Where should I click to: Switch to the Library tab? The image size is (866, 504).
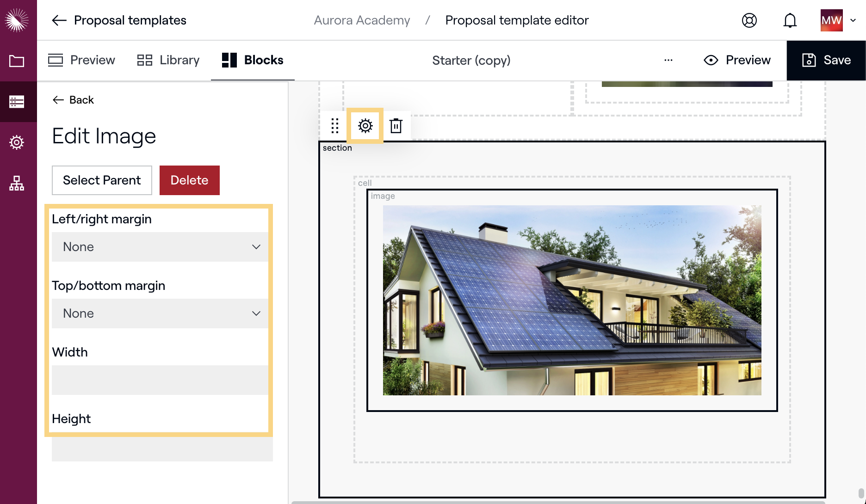coord(168,60)
